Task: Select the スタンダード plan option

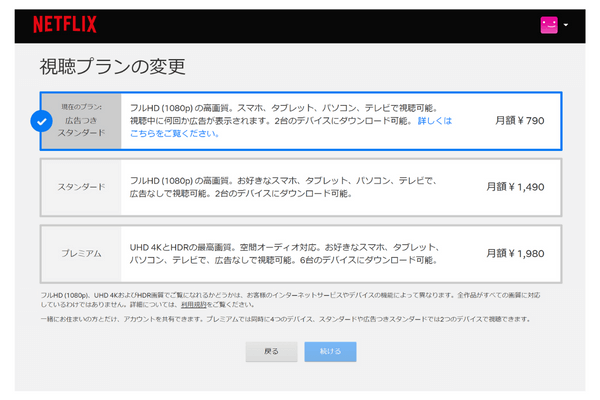Action: click(x=301, y=187)
